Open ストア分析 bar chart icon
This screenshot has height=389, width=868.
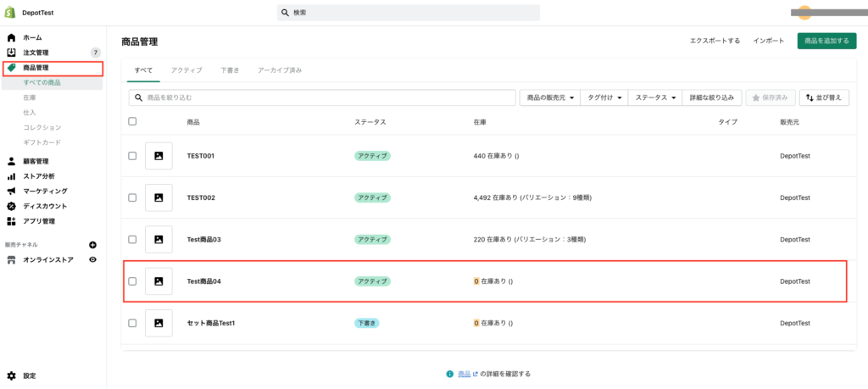[11, 176]
